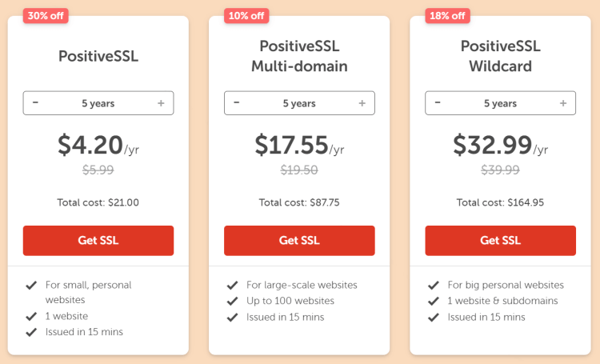The image size is (600, 364).
Task: Click Get SSL for Wildcard plan
Action: pos(500,241)
